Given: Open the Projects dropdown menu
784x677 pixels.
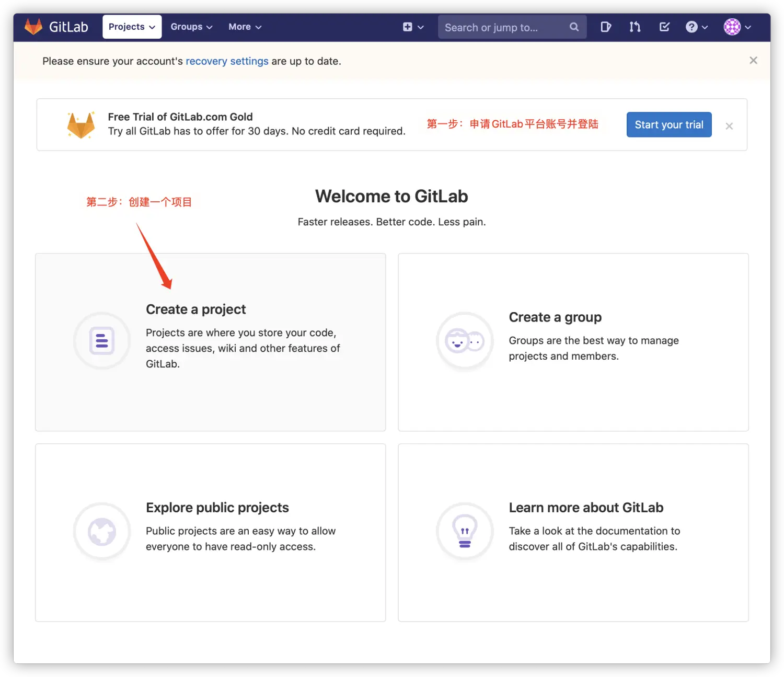Looking at the screenshot, I should click(x=132, y=27).
